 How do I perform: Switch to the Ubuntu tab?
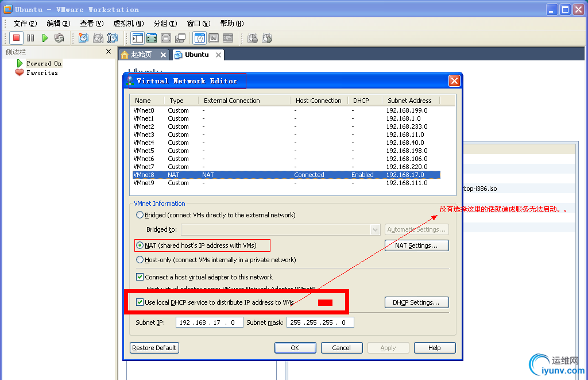tap(197, 55)
